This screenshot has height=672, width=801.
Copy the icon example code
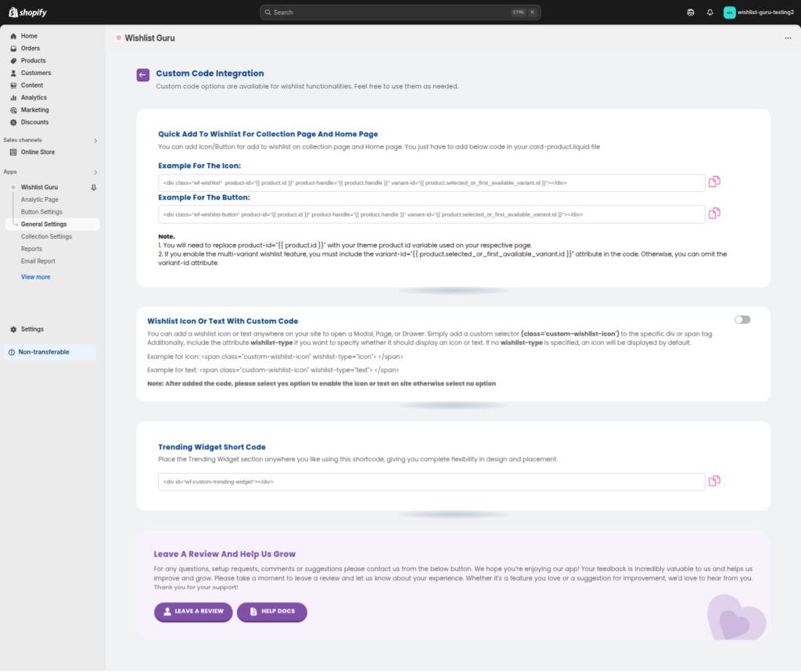[x=715, y=182]
